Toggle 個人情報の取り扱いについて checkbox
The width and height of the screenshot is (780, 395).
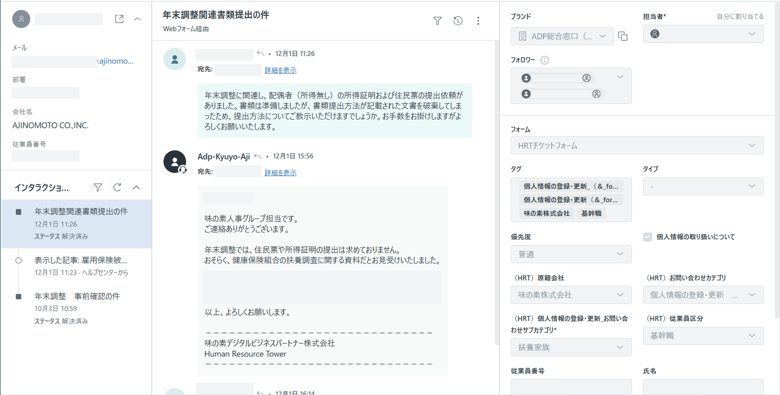click(x=647, y=237)
